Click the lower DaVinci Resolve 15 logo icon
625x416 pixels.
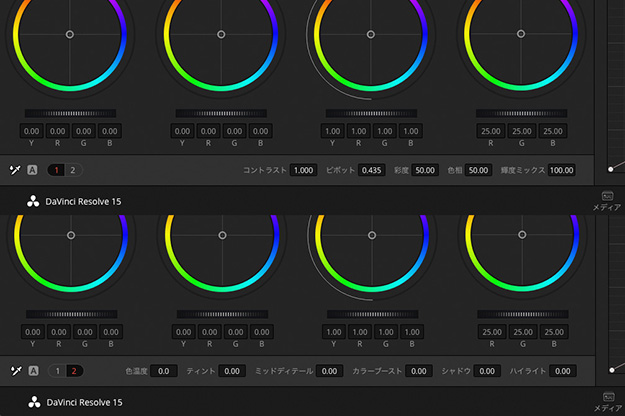tap(32, 402)
